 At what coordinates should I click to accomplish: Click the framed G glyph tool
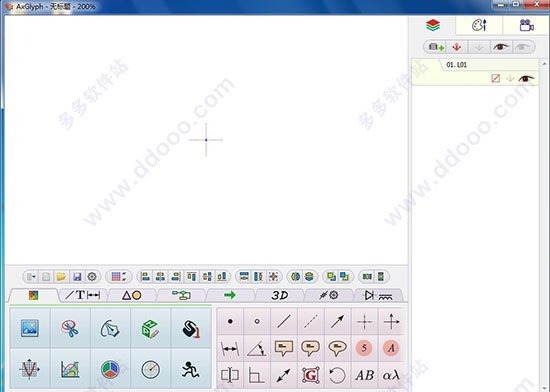click(x=311, y=375)
